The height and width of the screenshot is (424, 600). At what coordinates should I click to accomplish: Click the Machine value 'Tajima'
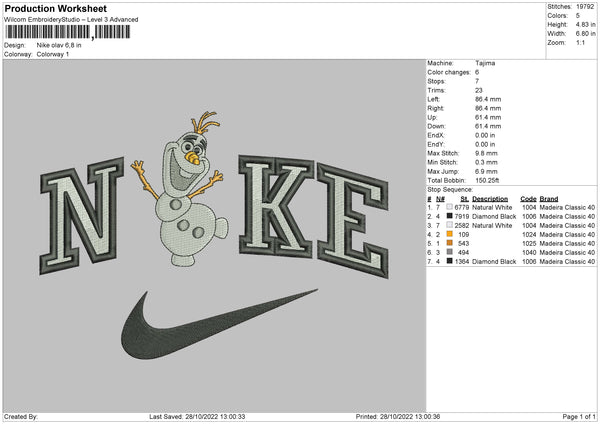click(485, 63)
